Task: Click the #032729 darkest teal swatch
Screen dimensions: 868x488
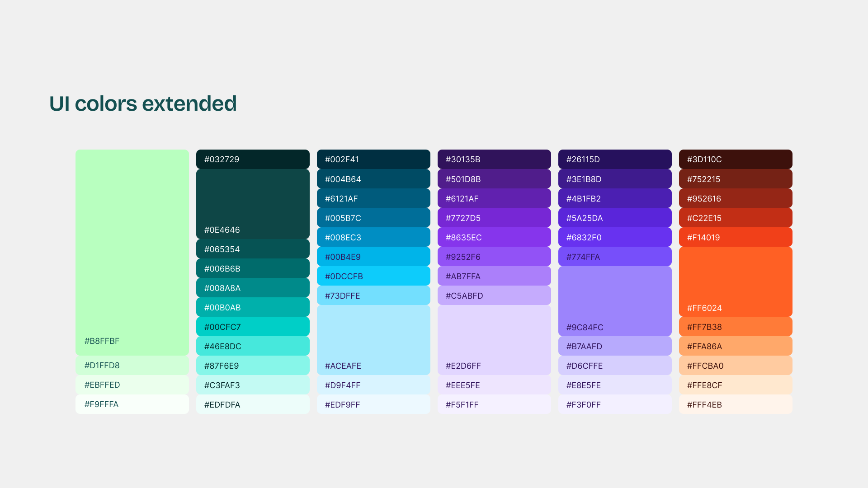Action: point(253,159)
